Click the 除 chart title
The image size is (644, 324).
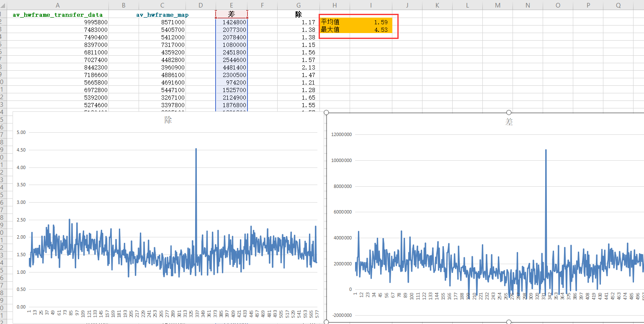(168, 120)
